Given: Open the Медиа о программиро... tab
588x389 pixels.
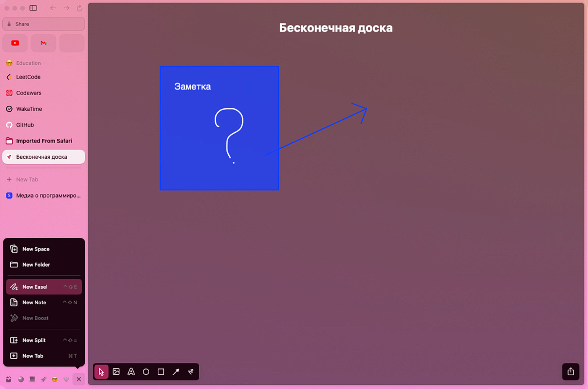Looking at the screenshot, I should coord(44,196).
